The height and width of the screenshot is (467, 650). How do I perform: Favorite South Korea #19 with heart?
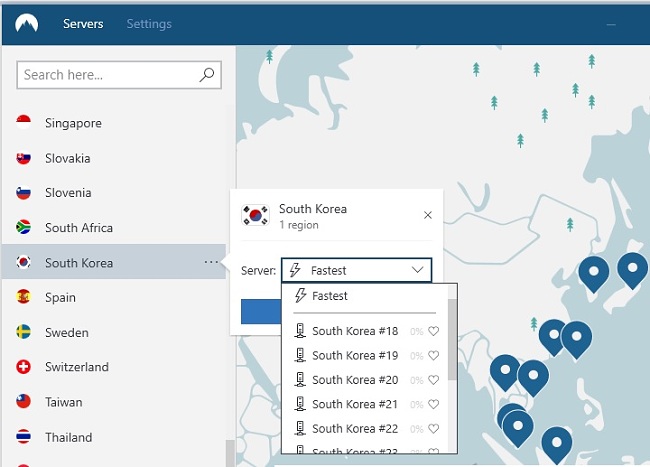pyautogui.click(x=434, y=356)
